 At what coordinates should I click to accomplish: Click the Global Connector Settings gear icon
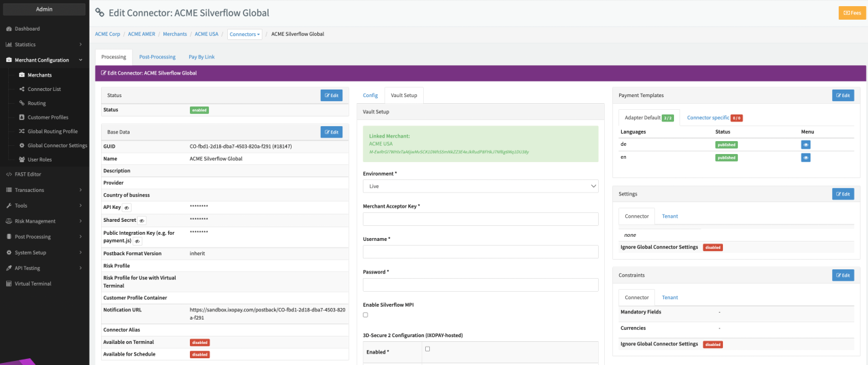click(22, 145)
